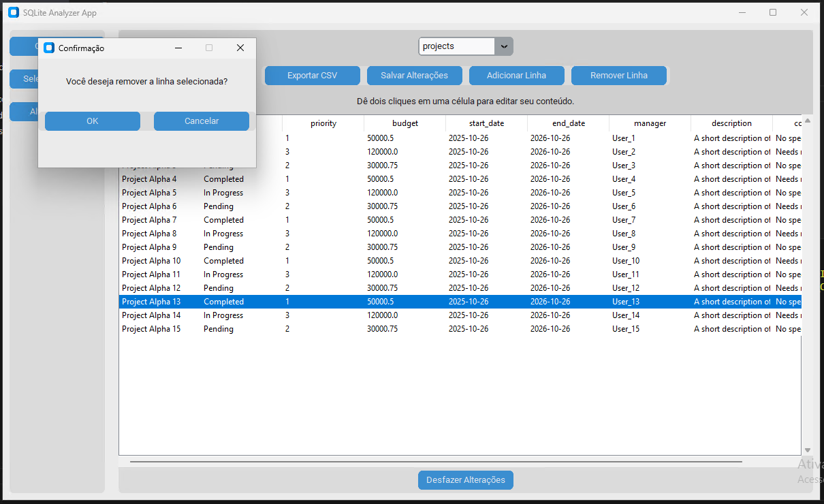Click the Confirmação dialog title bar icon
This screenshot has width=824, height=504.
point(48,48)
